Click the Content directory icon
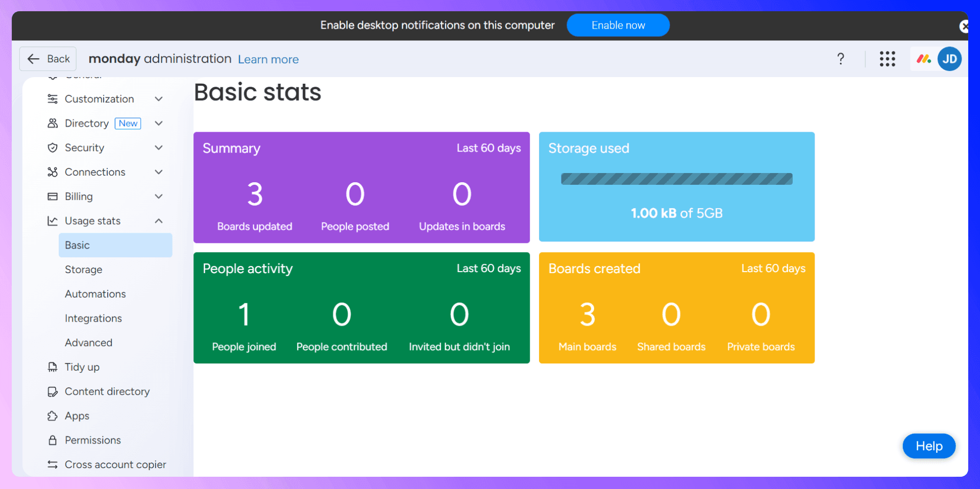The width and height of the screenshot is (980, 489). click(x=53, y=392)
